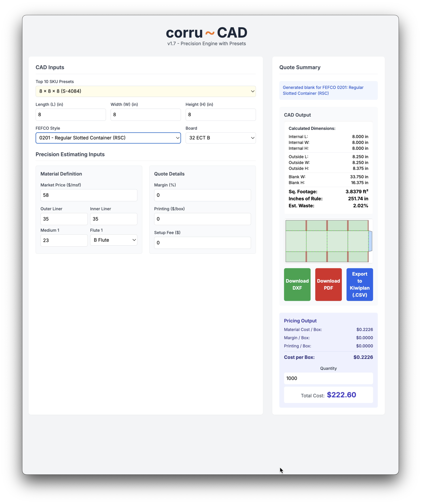Image resolution: width=421 pixels, height=504 pixels.
Task: Select the Blank W 33.750 in value
Action: [359, 177]
